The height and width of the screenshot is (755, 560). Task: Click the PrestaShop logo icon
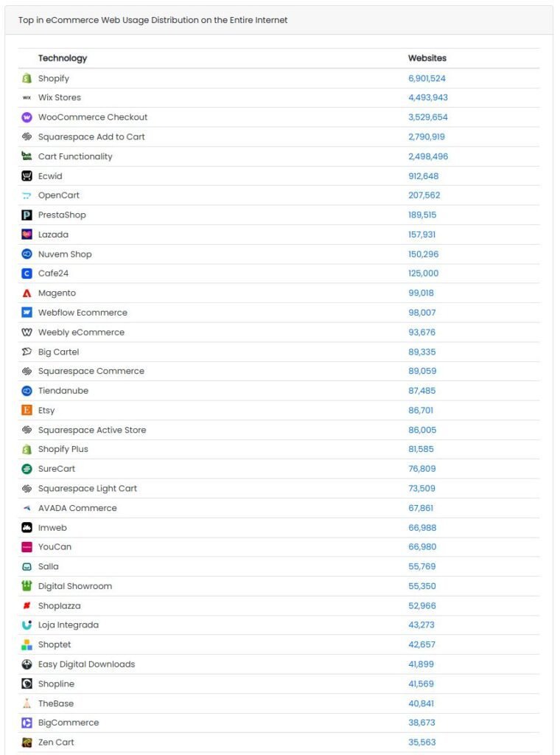click(x=27, y=215)
